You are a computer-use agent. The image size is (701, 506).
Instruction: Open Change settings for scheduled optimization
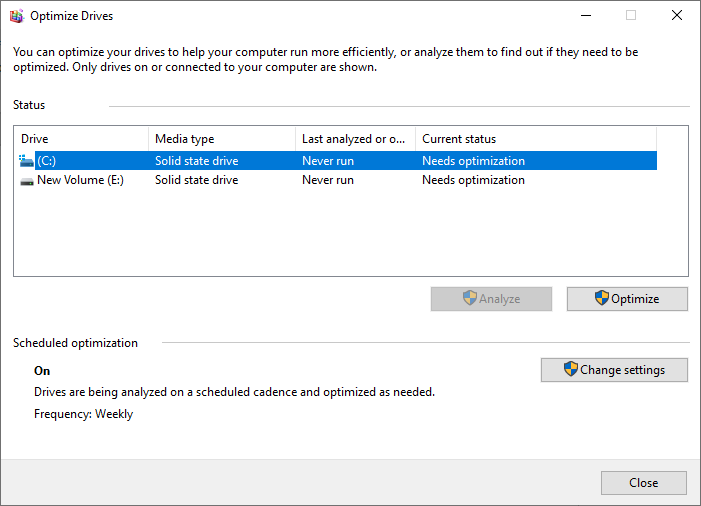coord(614,370)
